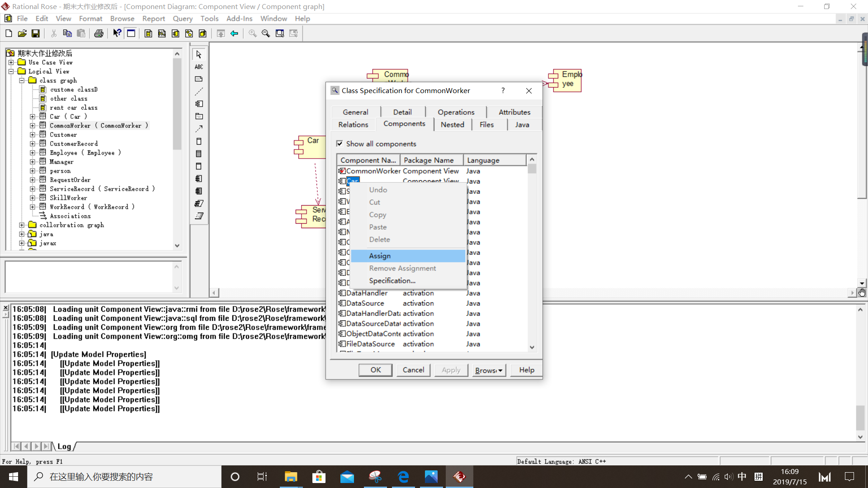Select the ABC text box tool
The width and height of the screenshot is (868, 488).
point(199,67)
